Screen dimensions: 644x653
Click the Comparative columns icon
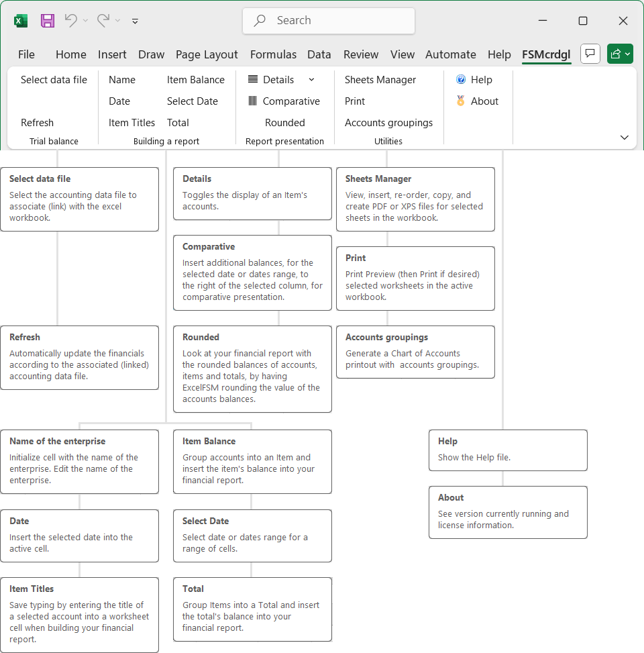click(253, 101)
